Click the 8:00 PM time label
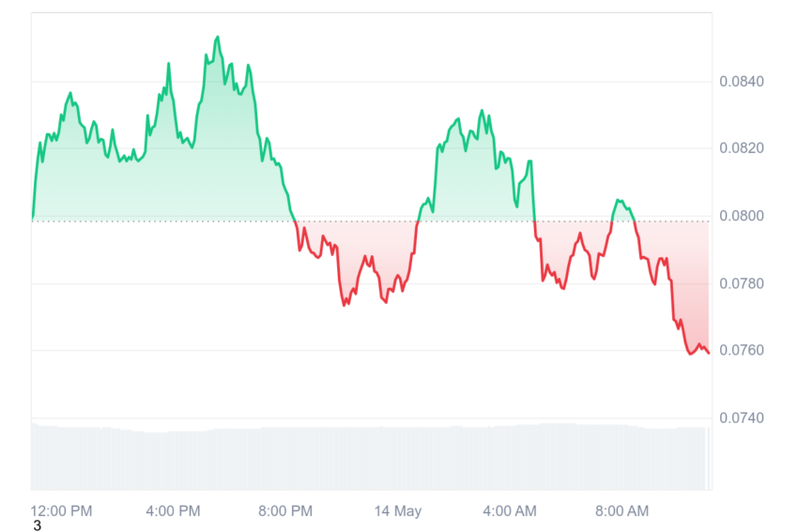 [285, 510]
